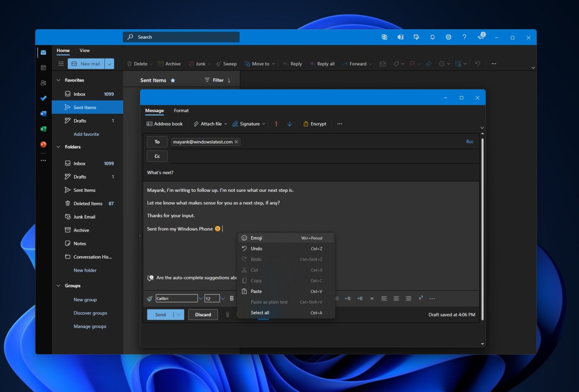Set high importance on the message
The width and height of the screenshot is (579, 392).
click(x=276, y=124)
